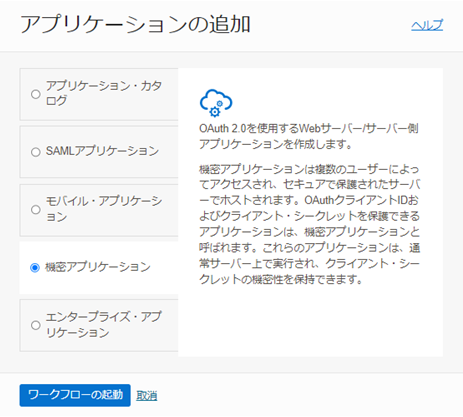This screenshot has width=463, height=417.
Task: Click the 機密アプリケーション detailed description paragraph
Action: click(x=310, y=224)
